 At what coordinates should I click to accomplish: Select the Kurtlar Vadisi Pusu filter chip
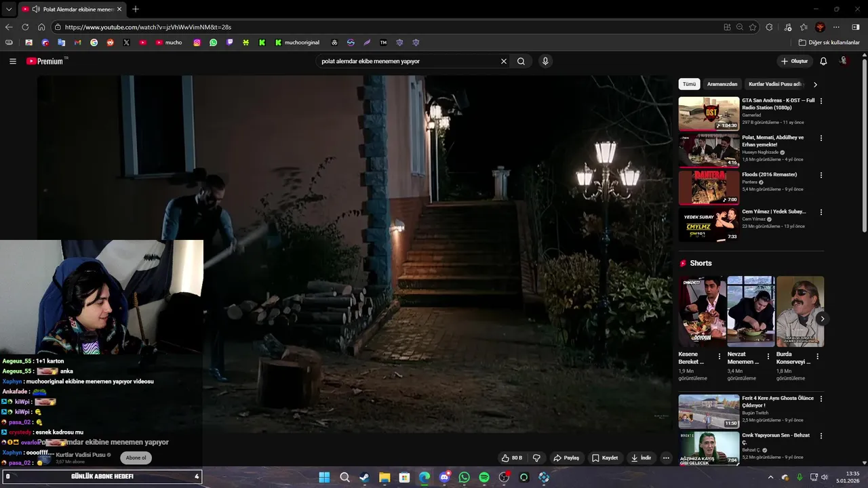click(775, 84)
